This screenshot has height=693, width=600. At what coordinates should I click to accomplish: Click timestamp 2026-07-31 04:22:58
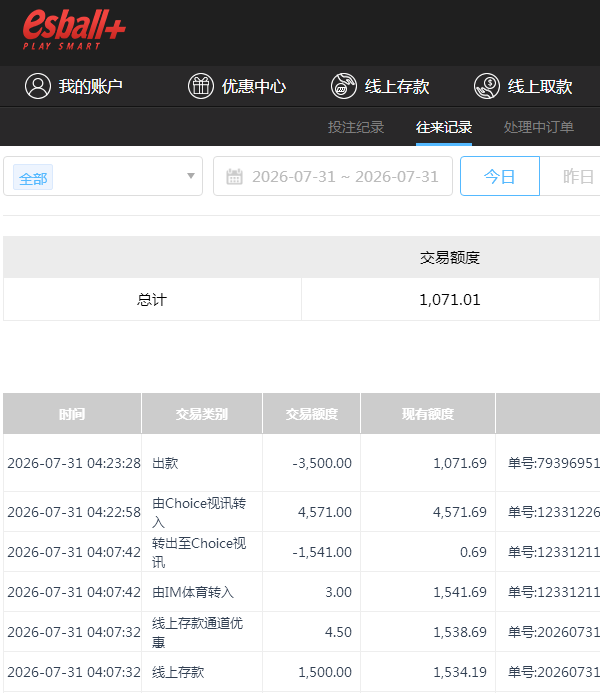(74, 512)
